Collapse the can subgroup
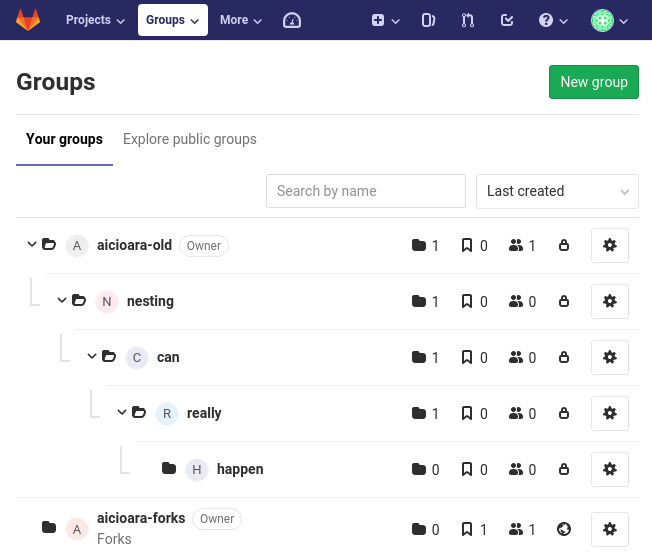This screenshot has width=652, height=560. [x=92, y=356]
